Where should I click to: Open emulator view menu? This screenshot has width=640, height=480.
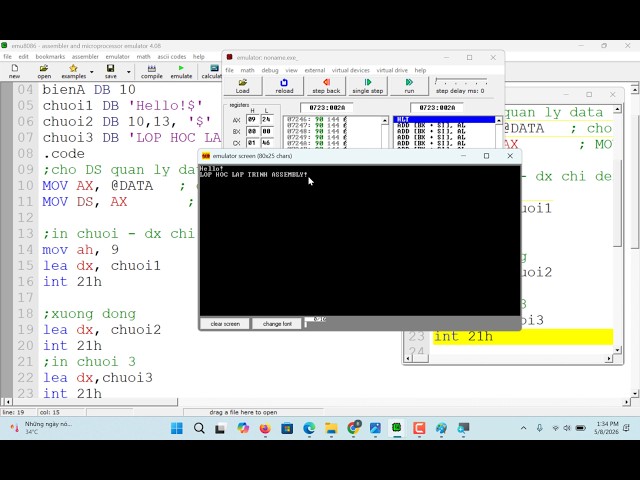[291, 70]
